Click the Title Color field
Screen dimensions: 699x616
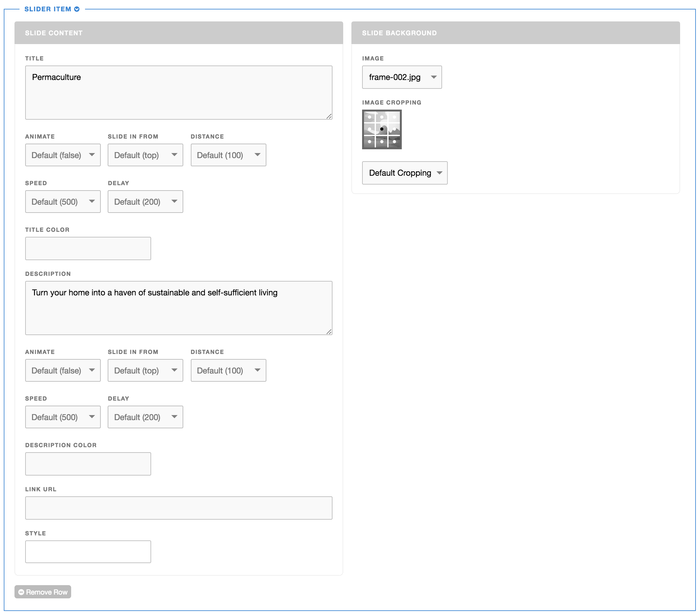(88, 248)
